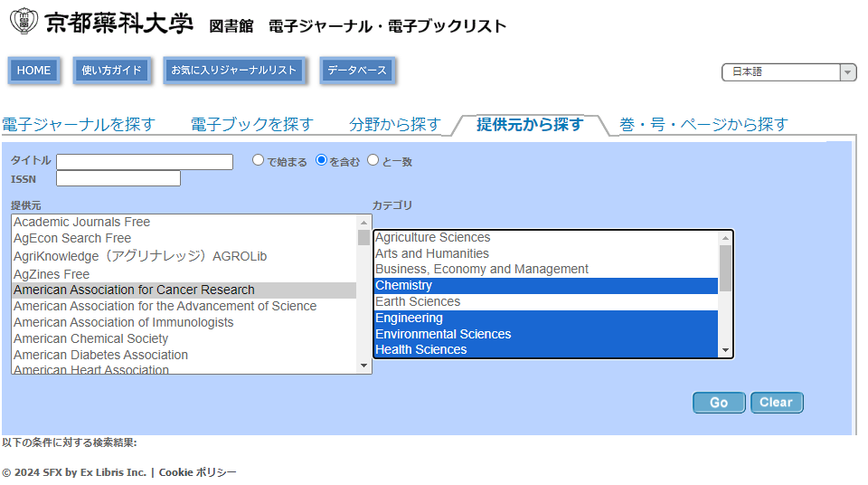
Task: Select Earth Sciences category
Action: click(x=546, y=301)
